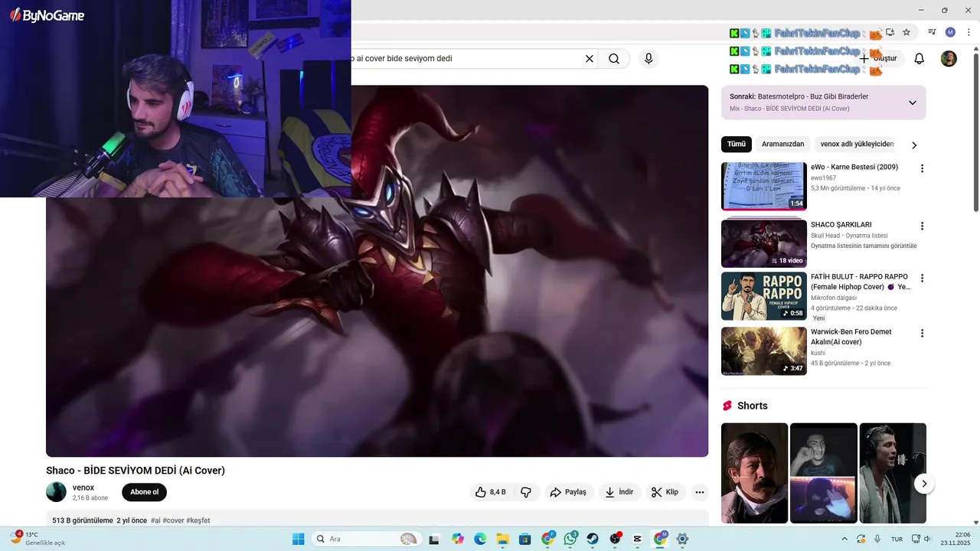Click the page vertical scrollbar
The image size is (980, 551).
(975, 134)
